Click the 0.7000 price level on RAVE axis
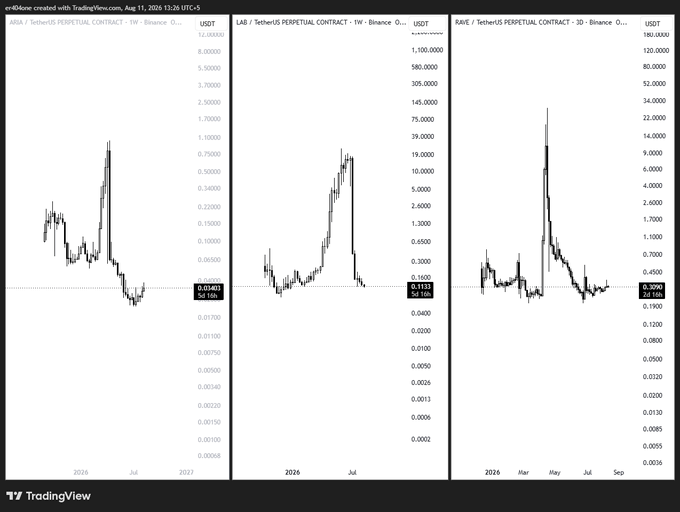This screenshot has width=680, height=512. point(652,254)
